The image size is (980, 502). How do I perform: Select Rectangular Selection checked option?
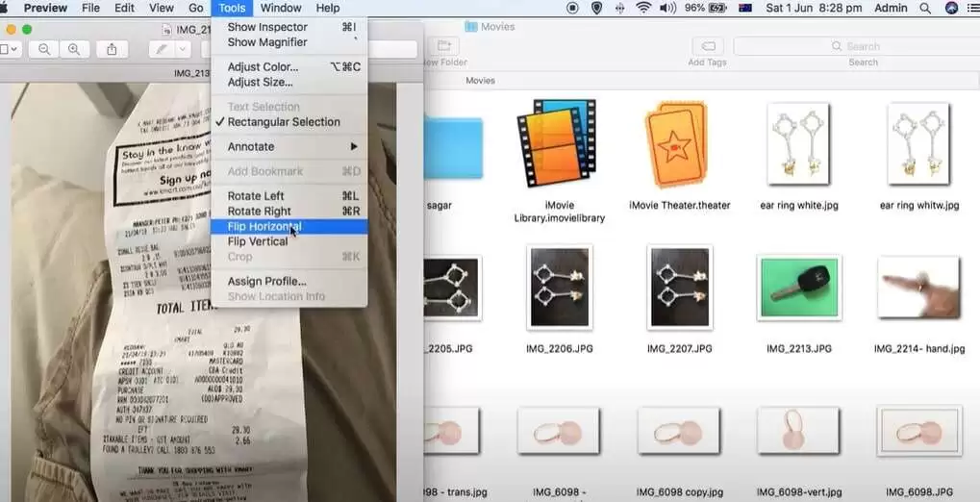click(284, 122)
